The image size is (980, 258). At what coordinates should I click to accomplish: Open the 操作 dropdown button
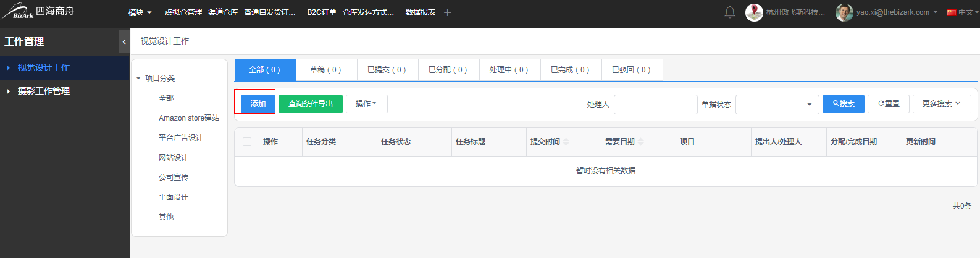click(x=366, y=104)
